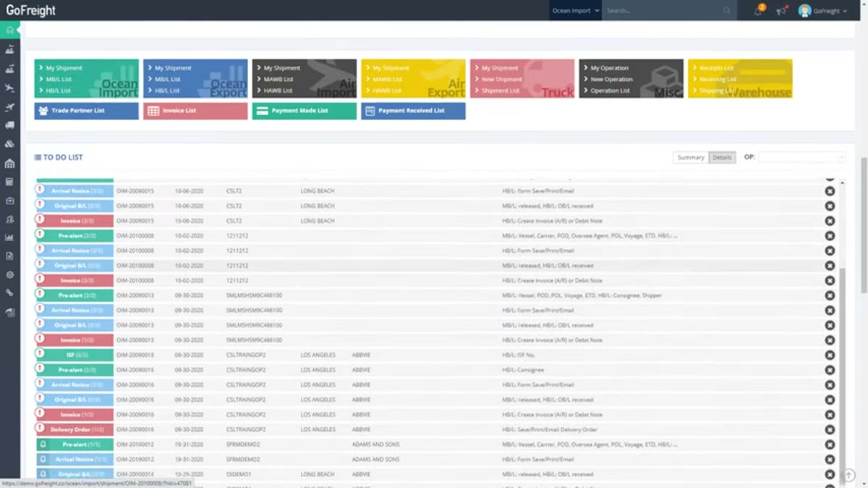Click OIDEMO1 in the Original B/L row
The image size is (868, 488).
tap(239, 474)
